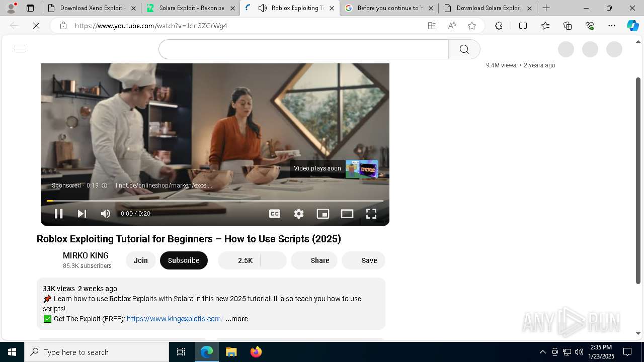Click the Video plays soon thumbnail
The height and width of the screenshot is (362, 644).
coord(361,169)
